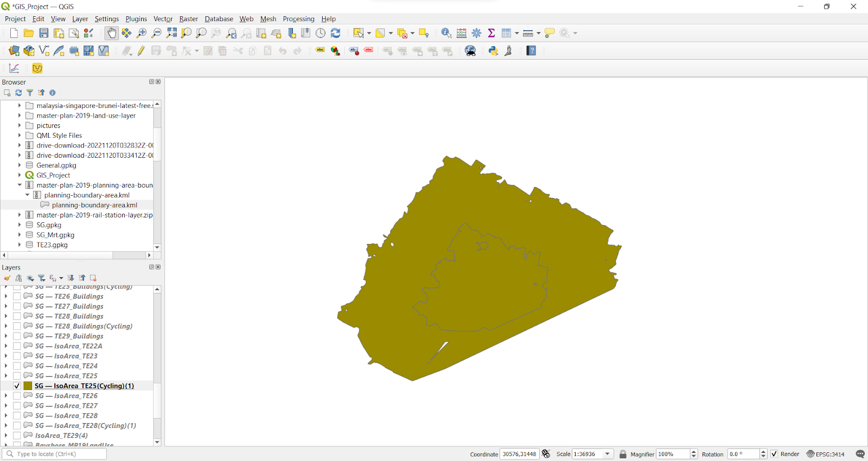
Task: Open the Statistical Summary sigma icon
Action: (x=492, y=33)
